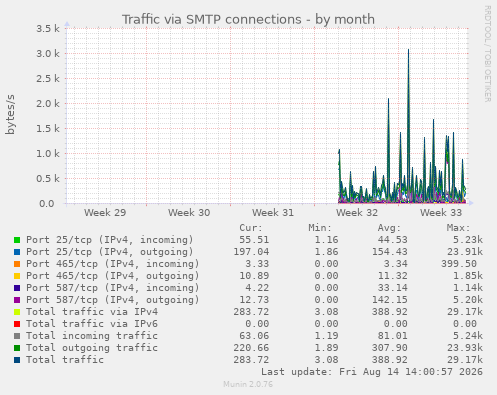Click the '1.5 k' y-axis label
Viewport: 497px width, 395px height.
click(48, 129)
